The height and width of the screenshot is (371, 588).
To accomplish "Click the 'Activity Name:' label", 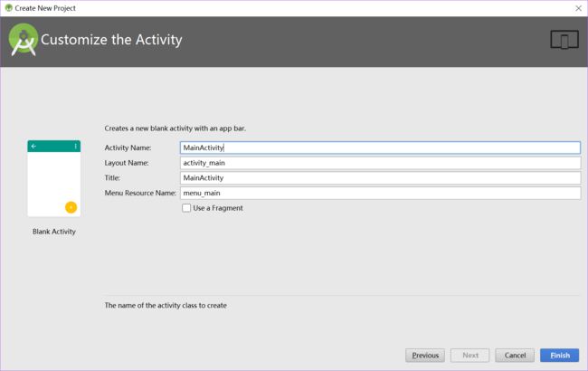I will (x=128, y=147).
